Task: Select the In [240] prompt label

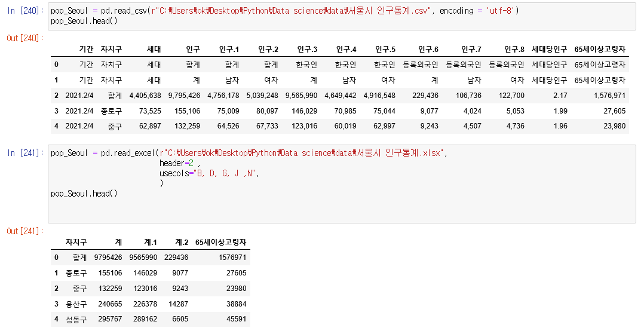Action: click(x=25, y=11)
